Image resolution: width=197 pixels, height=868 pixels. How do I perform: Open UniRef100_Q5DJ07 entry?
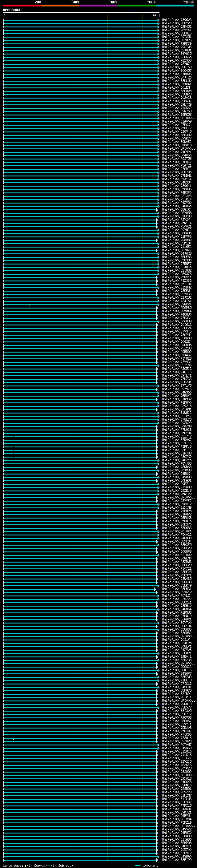(177, 731)
